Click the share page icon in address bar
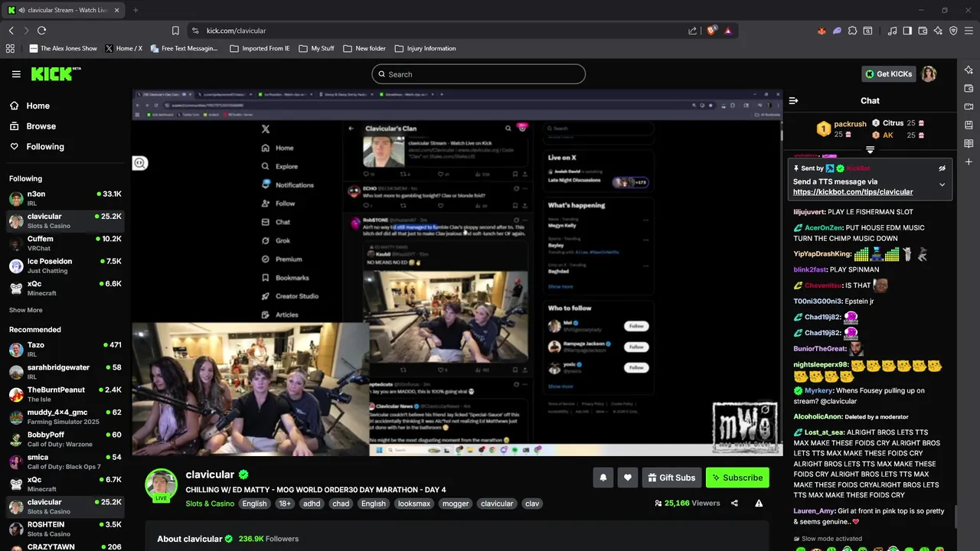This screenshot has width=980, height=551. [692, 31]
